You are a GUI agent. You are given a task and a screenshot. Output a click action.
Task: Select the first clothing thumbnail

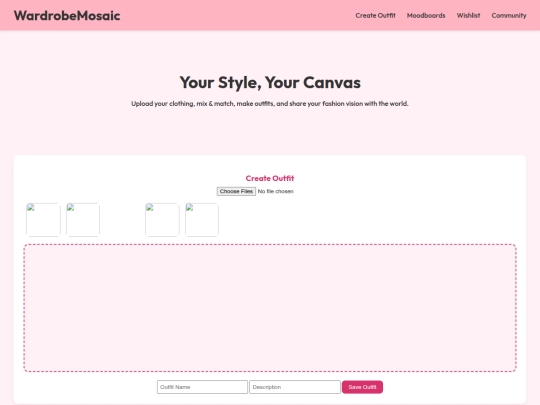[x=43, y=220]
